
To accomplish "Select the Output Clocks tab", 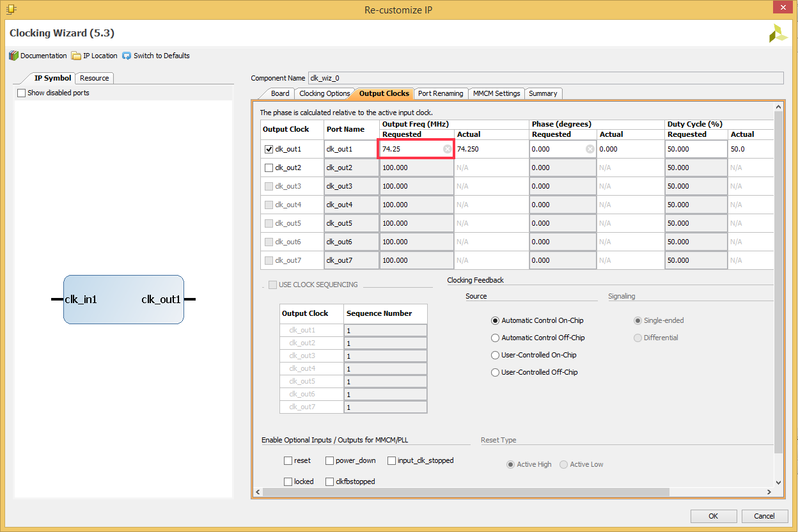I will (384, 93).
